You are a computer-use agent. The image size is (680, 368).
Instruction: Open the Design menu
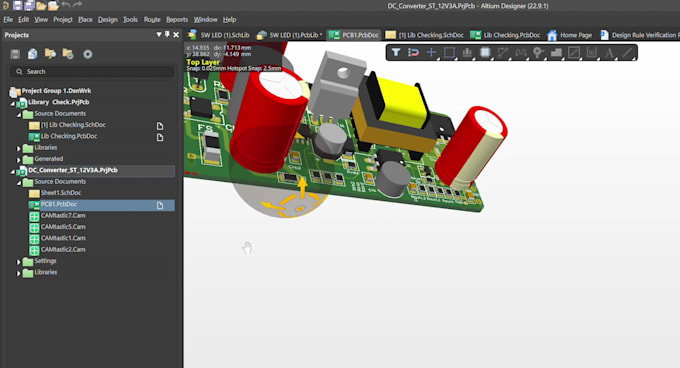click(108, 20)
